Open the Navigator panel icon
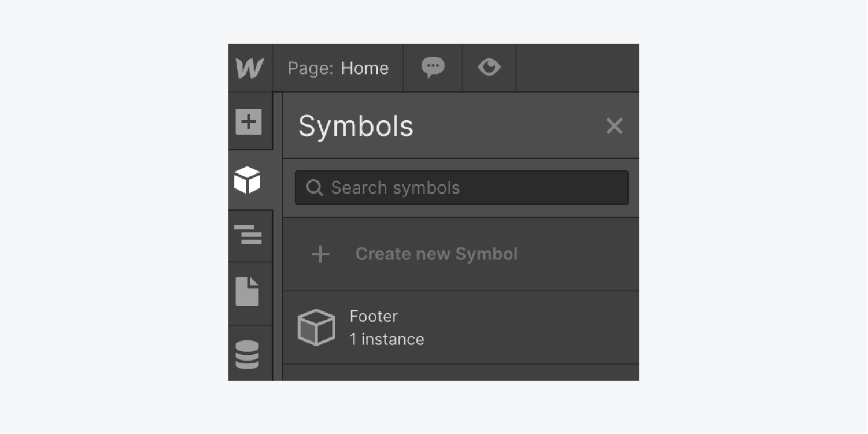 pyautogui.click(x=248, y=235)
